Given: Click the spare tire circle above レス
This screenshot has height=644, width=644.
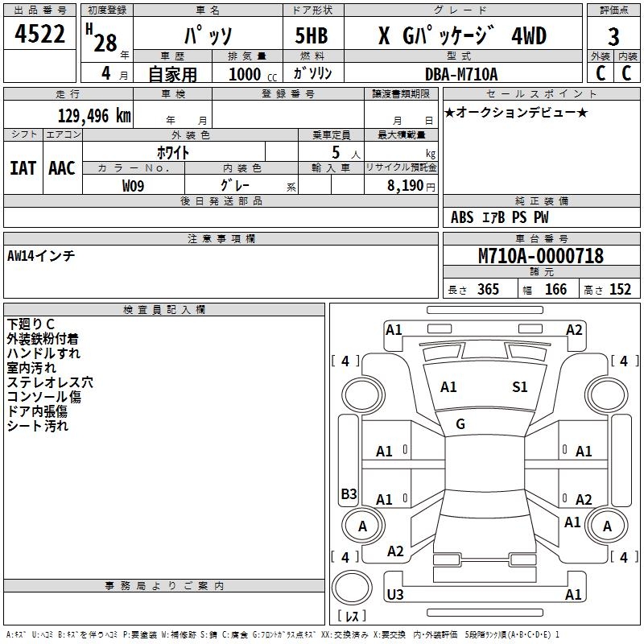Looking at the screenshot, I should [x=352, y=588].
